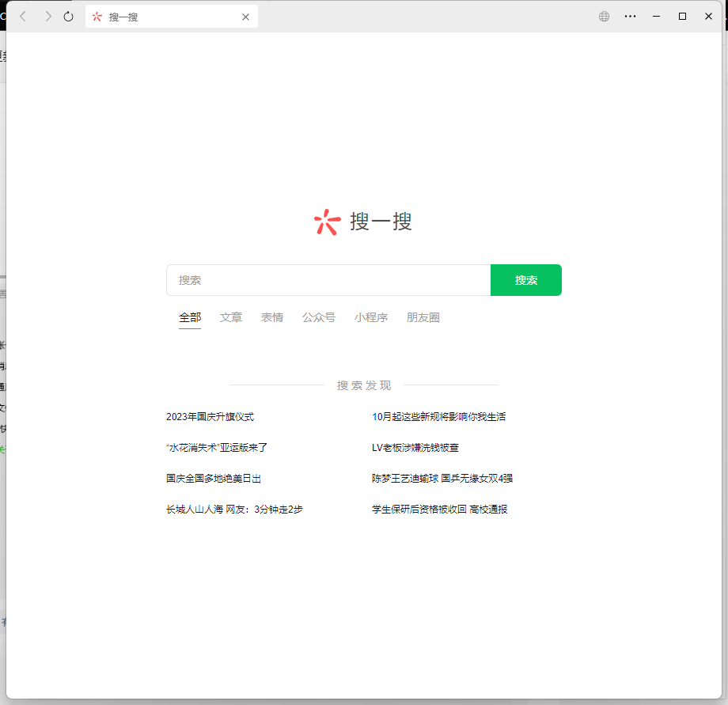Image resolution: width=728 pixels, height=705 pixels.
Task: Switch to the 小程序 tab
Action: [371, 317]
